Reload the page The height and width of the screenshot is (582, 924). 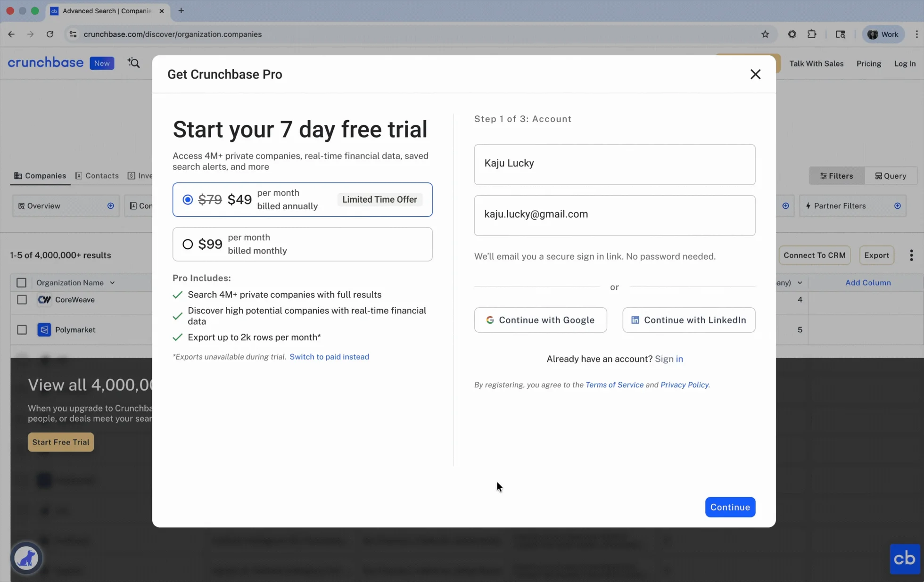pos(49,34)
